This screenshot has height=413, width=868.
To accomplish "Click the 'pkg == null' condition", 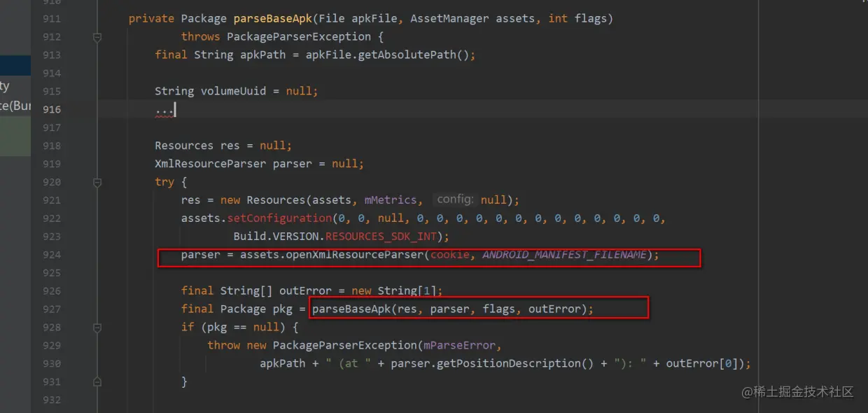I will point(243,328).
